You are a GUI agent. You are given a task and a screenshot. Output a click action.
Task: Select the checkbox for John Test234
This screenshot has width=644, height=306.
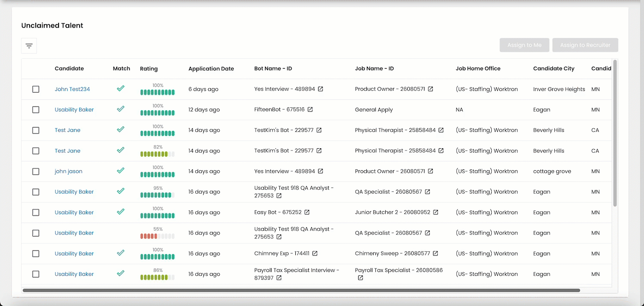(x=36, y=89)
